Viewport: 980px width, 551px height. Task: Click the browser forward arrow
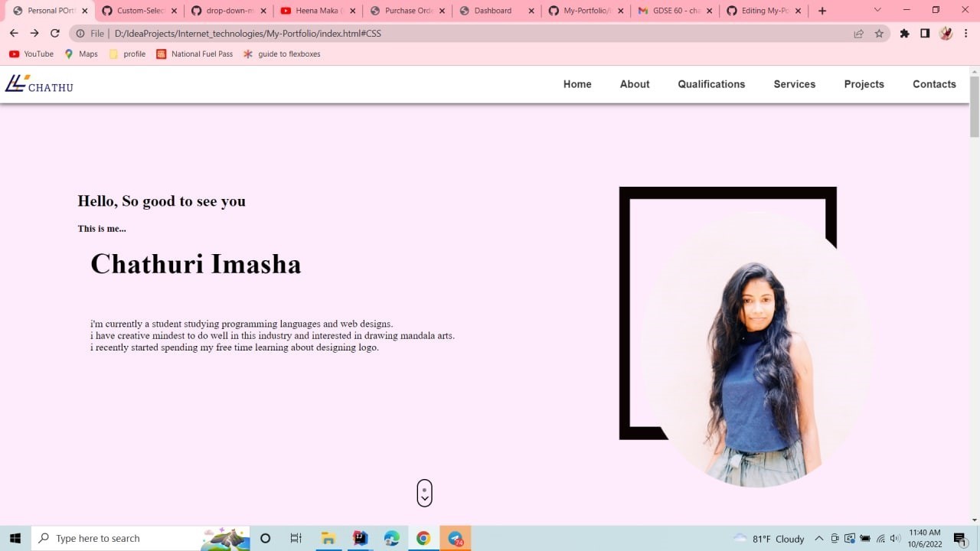click(x=34, y=34)
